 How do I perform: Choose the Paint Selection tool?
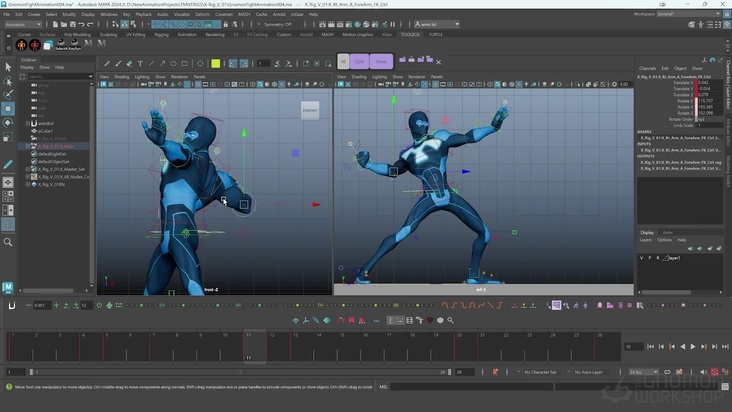coord(8,95)
